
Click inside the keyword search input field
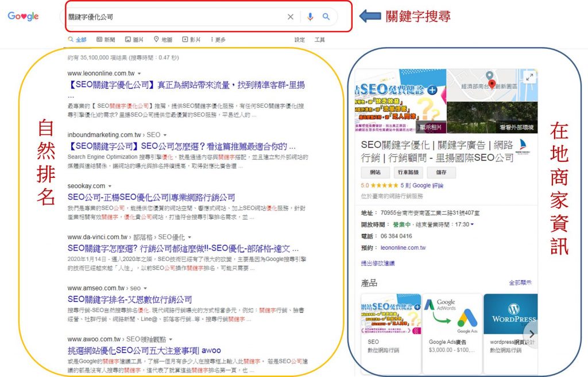172,17
